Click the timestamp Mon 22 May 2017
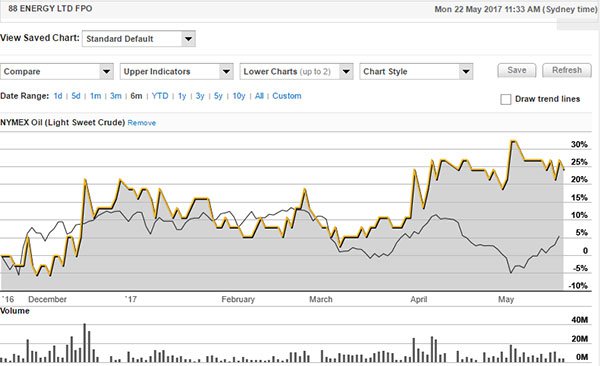This screenshot has width=600, height=366. tap(516, 9)
